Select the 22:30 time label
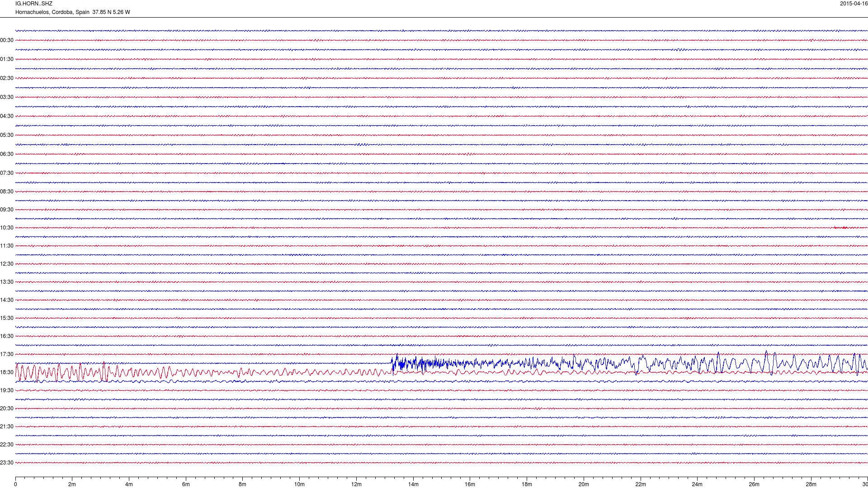 [x=7, y=445]
